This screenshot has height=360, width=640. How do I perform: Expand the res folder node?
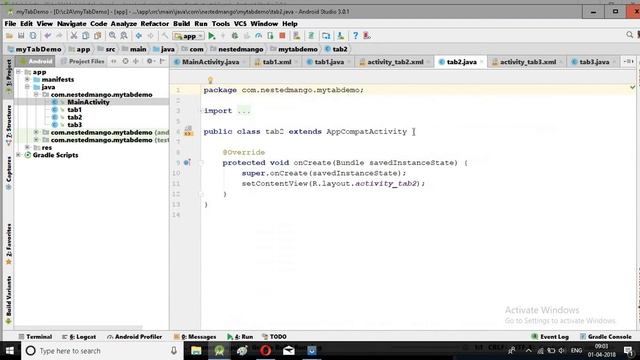point(27,147)
